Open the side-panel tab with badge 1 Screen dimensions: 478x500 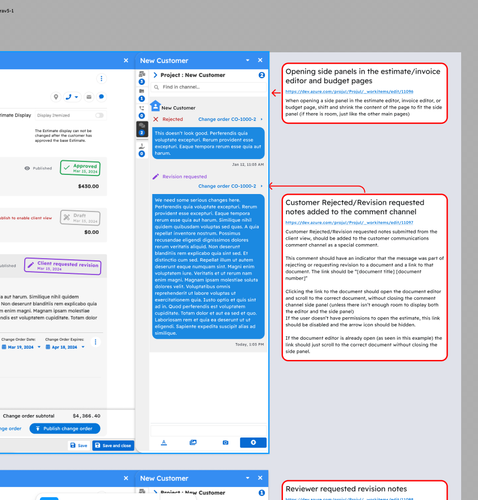[142, 95]
